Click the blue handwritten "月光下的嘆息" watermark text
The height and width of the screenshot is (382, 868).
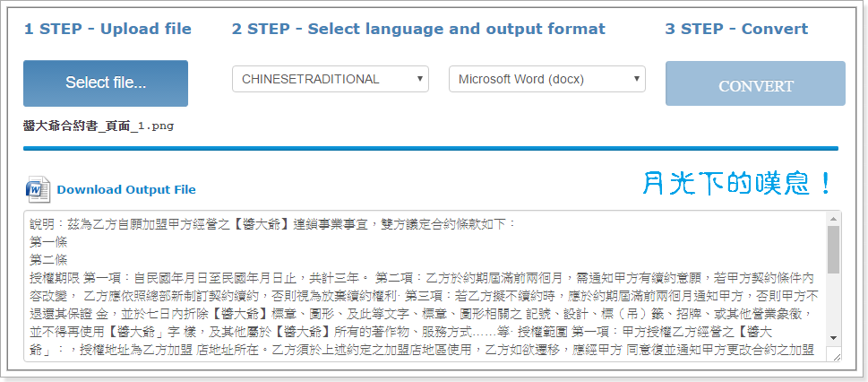(737, 185)
